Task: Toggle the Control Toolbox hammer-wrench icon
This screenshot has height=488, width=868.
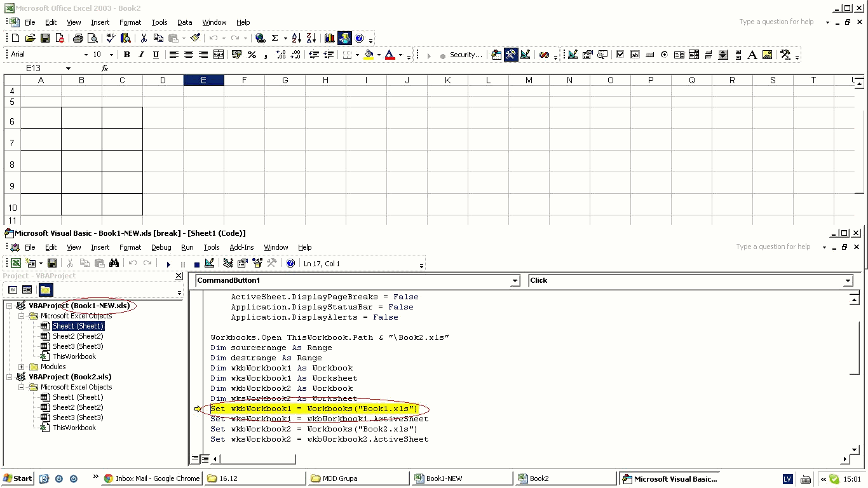Action: (511, 55)
